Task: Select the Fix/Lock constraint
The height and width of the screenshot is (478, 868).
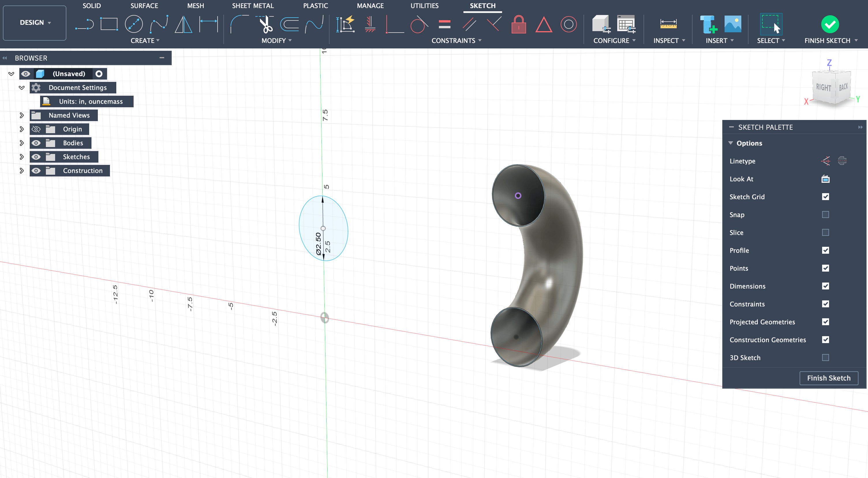Action: pyautogui.click(x=519, y=24)
